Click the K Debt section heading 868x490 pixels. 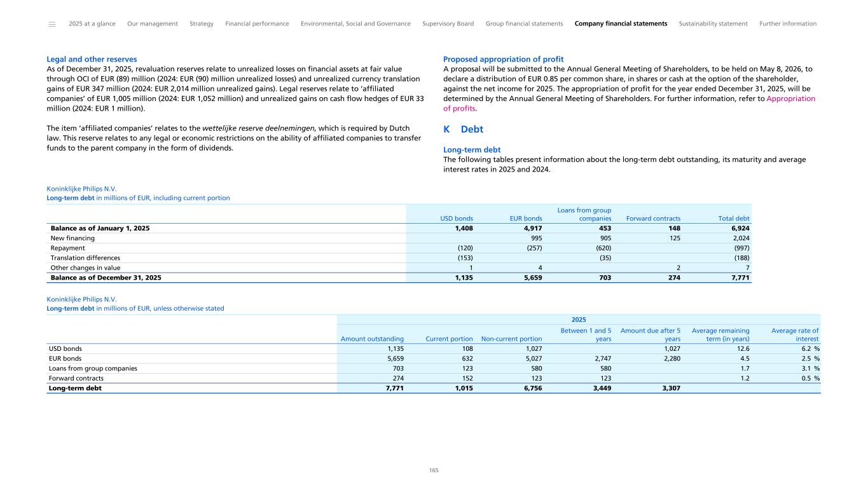[x=463, y=129]
